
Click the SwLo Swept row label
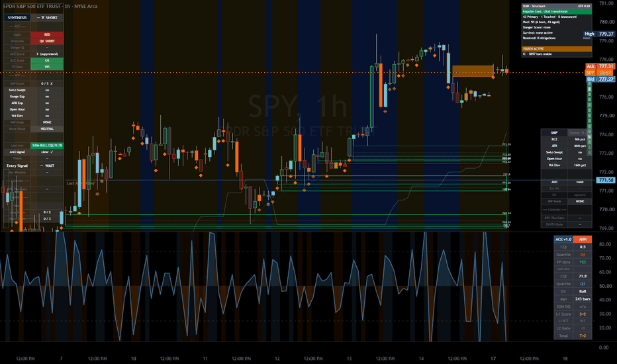(17, 90)
